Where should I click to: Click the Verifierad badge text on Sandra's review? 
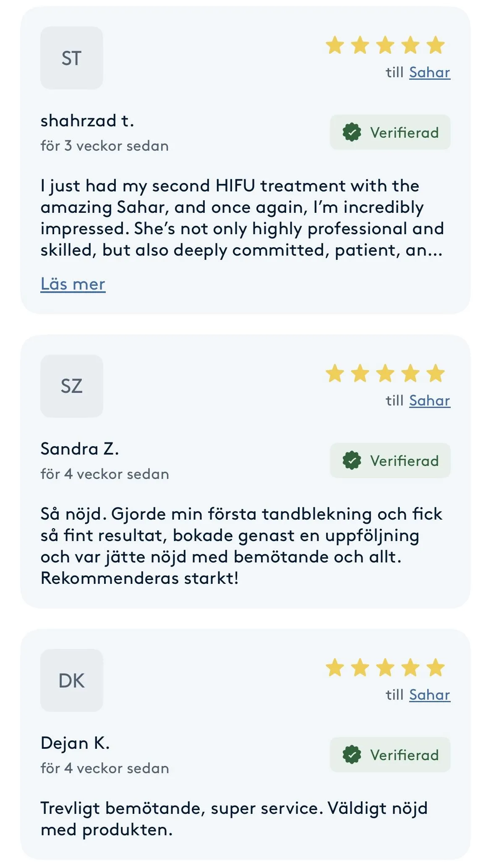(404, 461)
